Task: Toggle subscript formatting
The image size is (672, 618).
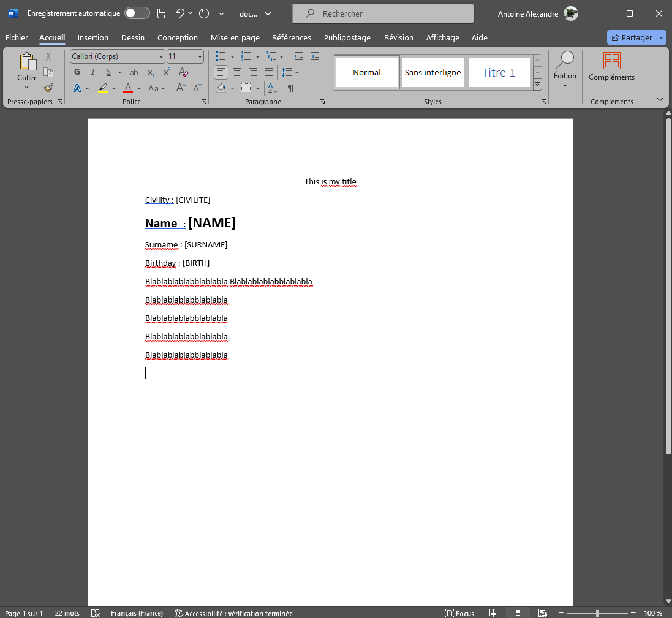Action: 150,72
